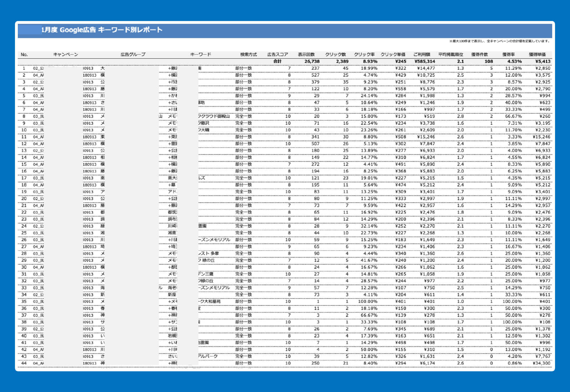Screen dimensions: 570x392
Task: Select the 獲得単価 column header
Action: pos(537,55)
